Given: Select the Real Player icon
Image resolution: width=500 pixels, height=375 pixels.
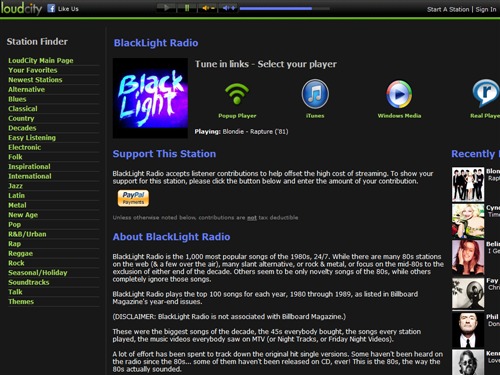Looking at the screenshot, I should (486, 93).
